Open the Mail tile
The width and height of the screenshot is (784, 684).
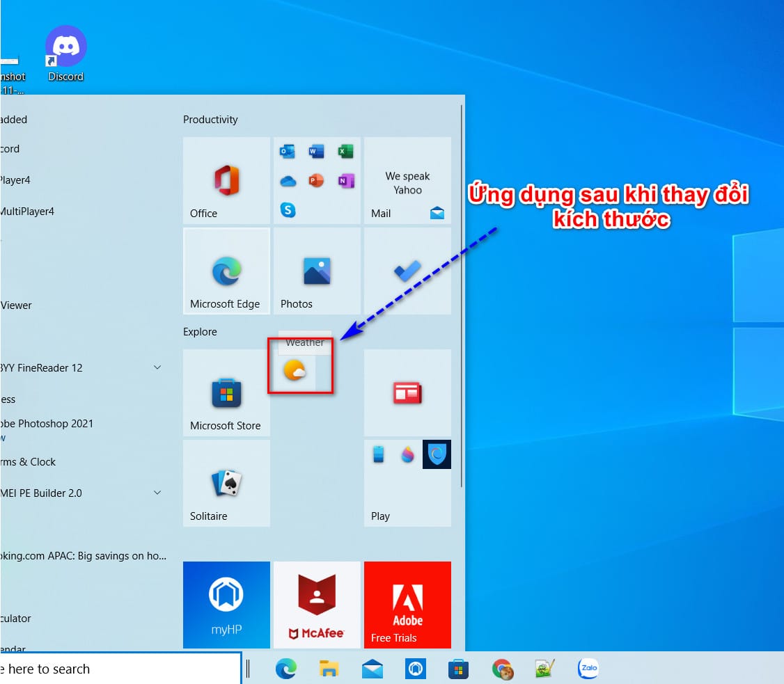click(407, 180)
